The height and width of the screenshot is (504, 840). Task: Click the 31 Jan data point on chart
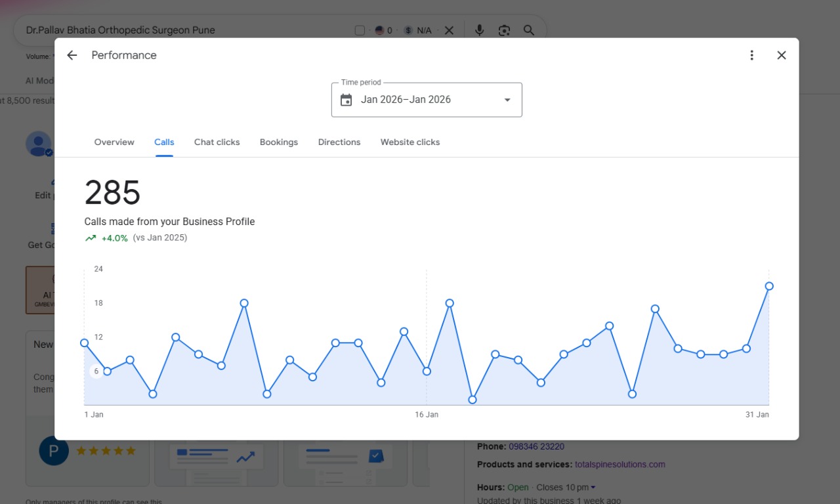tap(769, 286)
